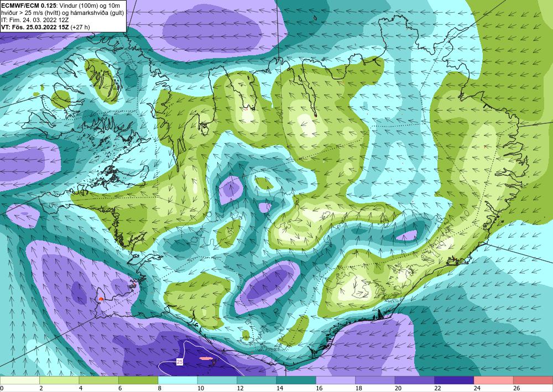Click the legend tick label '24'

coord(477,388)
